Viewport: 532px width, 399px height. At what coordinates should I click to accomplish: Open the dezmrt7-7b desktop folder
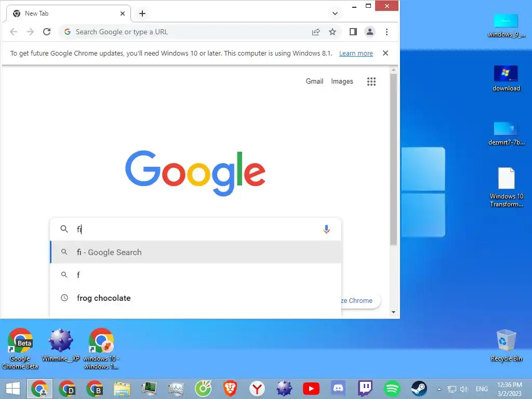506,134
